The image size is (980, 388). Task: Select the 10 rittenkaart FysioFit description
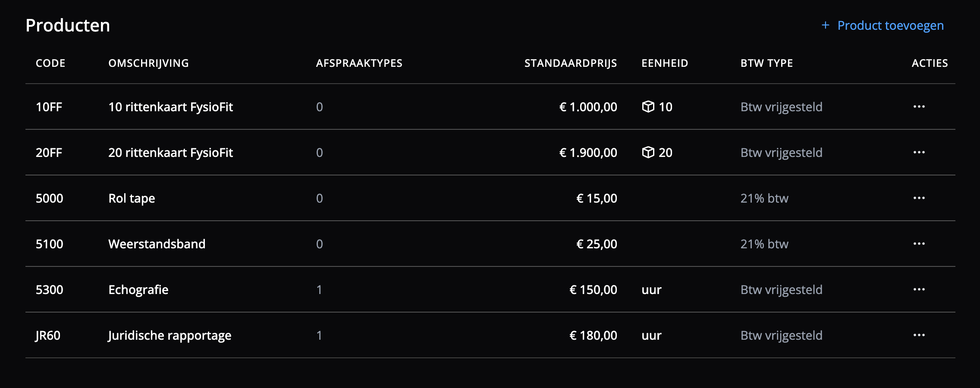coord(170,107)
